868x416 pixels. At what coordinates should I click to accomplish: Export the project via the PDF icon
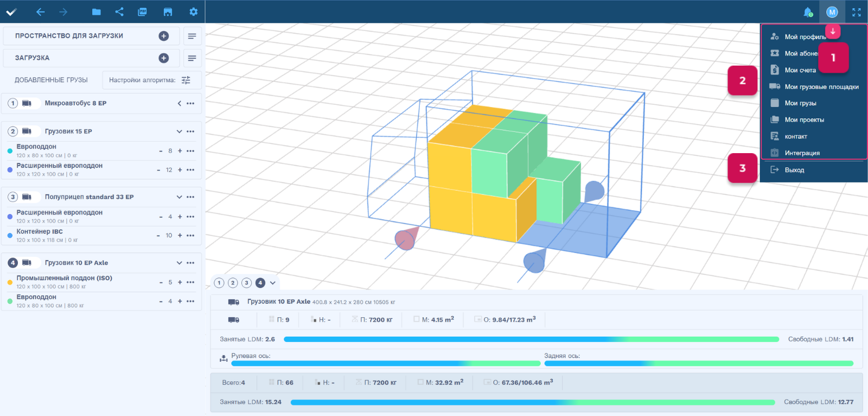pyautogui.click(x=143, y=12)
